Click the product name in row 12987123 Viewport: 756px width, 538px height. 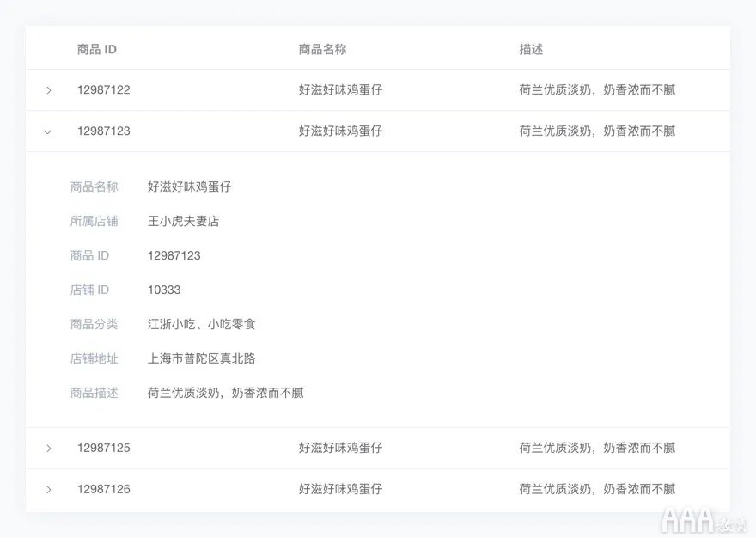coord(340,131)
